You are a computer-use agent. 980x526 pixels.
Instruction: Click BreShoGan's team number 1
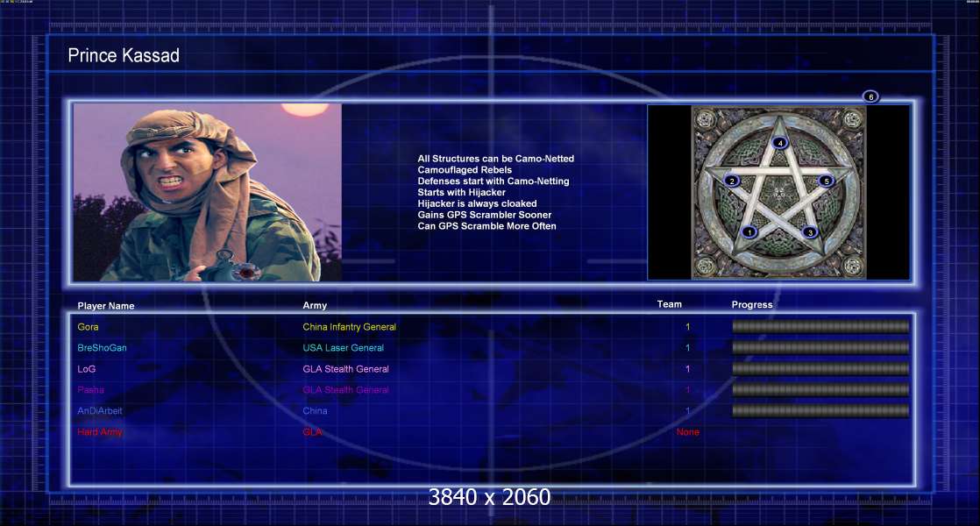(x=687, y=348)
